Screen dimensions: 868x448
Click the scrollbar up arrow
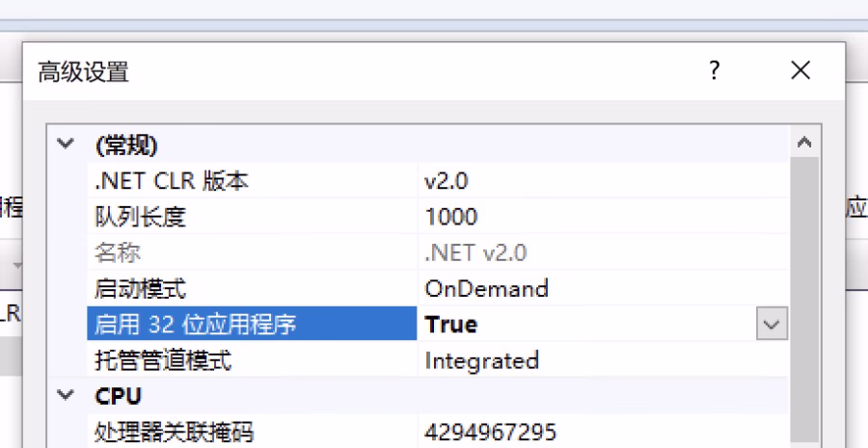coord(803,144)
